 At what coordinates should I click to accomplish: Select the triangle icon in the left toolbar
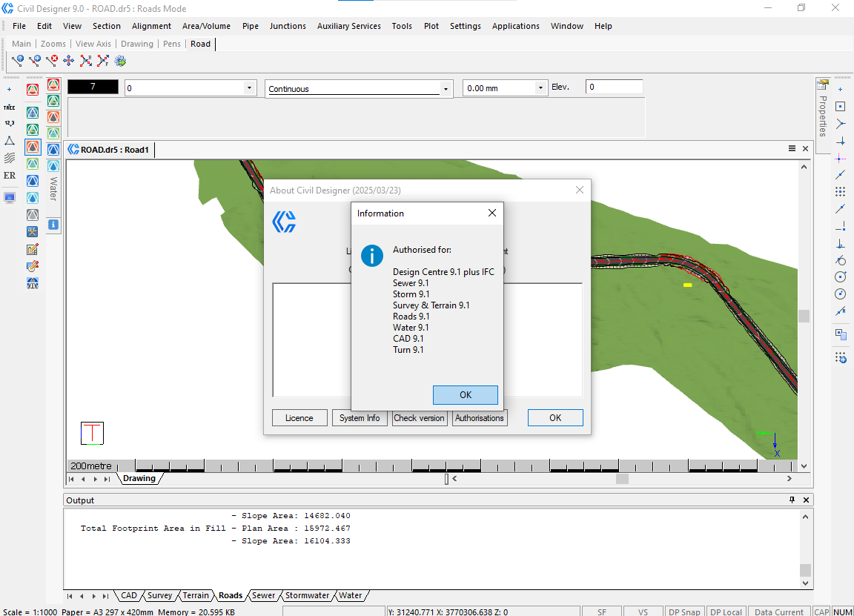click(9, 141)
